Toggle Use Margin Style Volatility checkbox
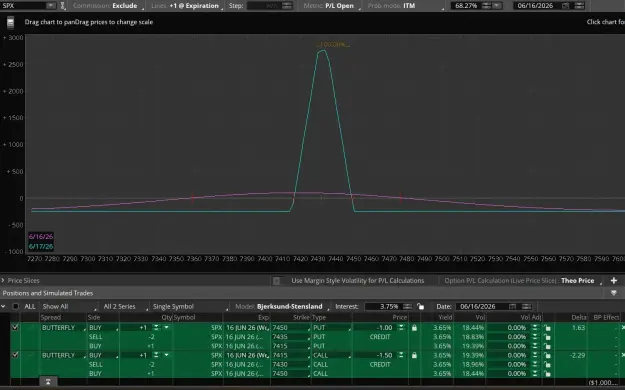 point(277,281)
